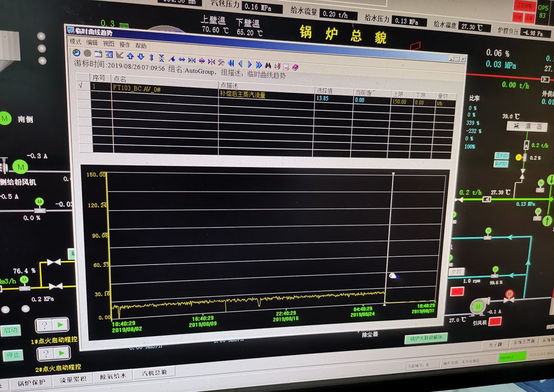Click the binoculars search icon
This screenshot has height=392, width=554.
[x=268, y=65]
